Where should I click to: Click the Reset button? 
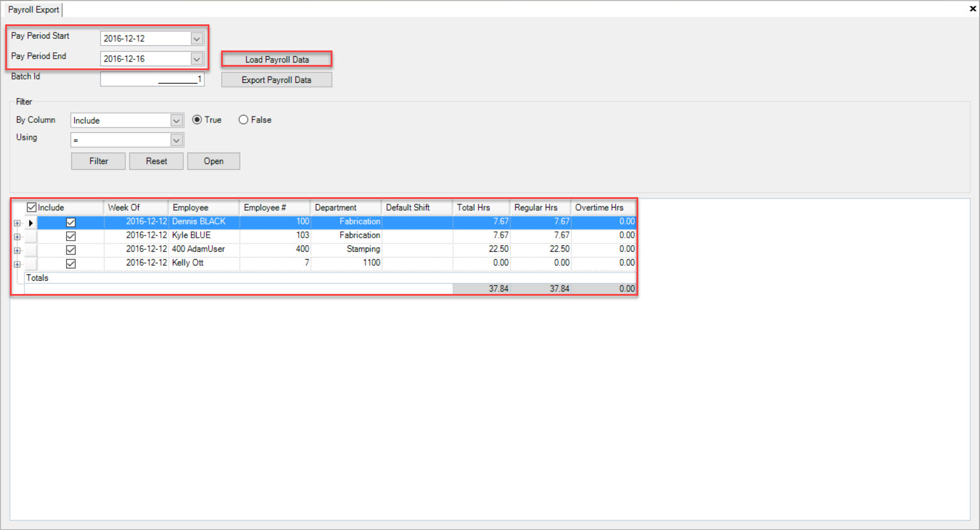[x=157, y=161]
